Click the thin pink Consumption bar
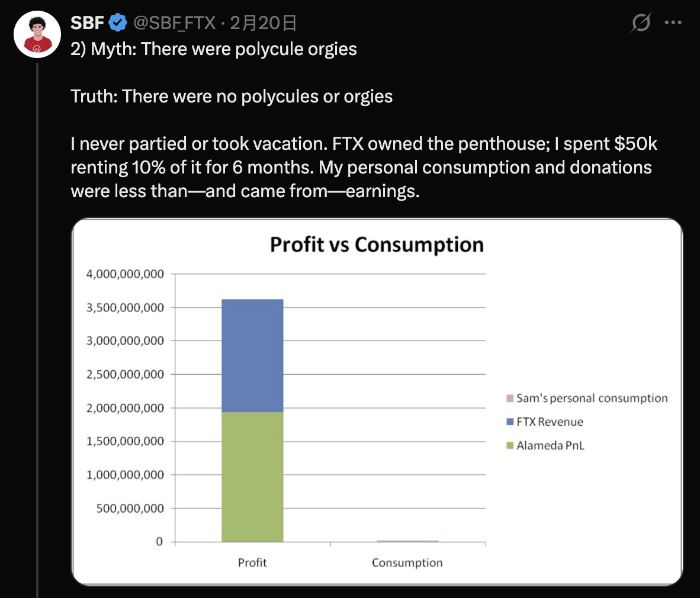The image size is (700, 598). 407,541
